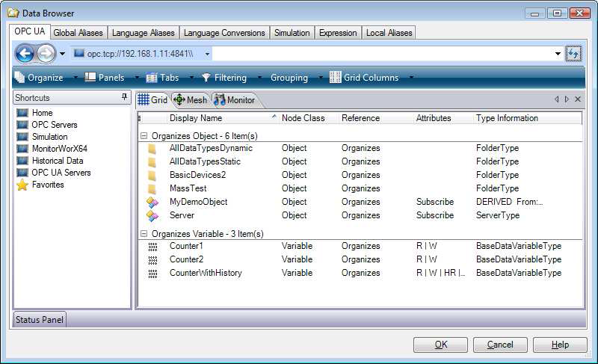Switch to the Global Aliases tab
This screenshot has width=598, height=364.
click(78, 33)
